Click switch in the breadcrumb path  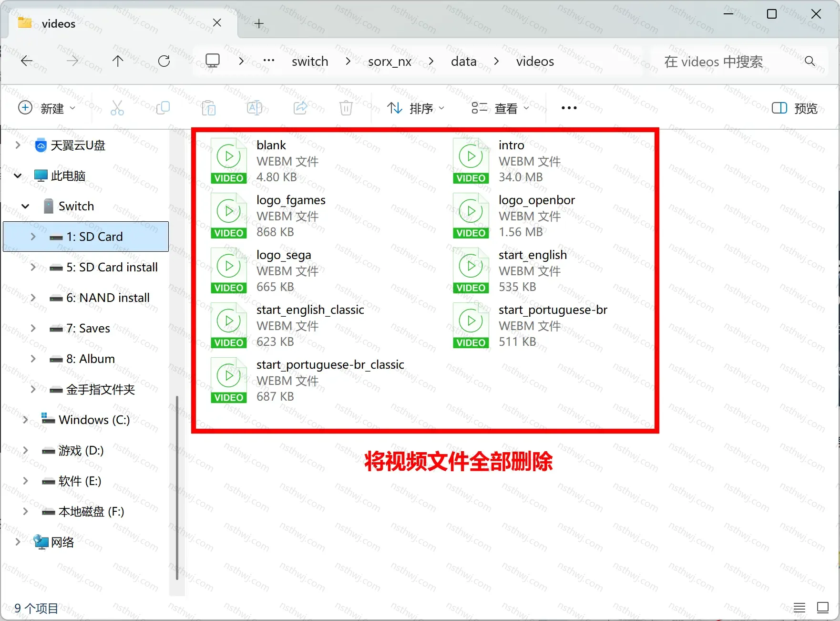pyautogui.click(x=310, y=62)
